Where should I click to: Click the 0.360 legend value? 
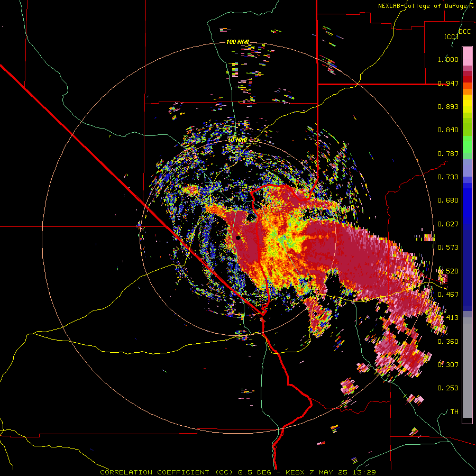click(448, 341)
